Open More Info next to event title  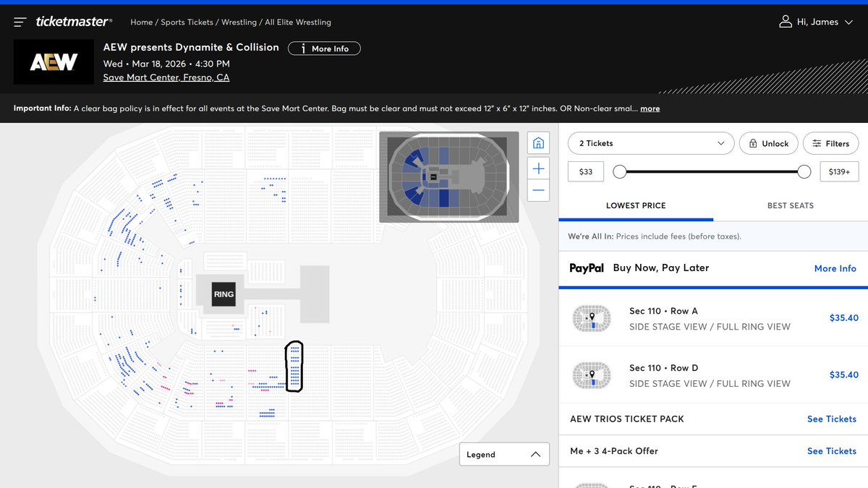click(324, 48)
